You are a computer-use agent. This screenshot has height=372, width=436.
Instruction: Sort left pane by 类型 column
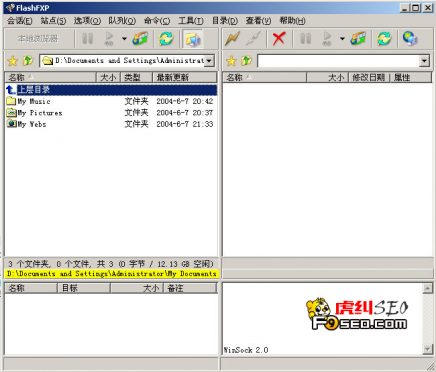[x=137, y=77]
